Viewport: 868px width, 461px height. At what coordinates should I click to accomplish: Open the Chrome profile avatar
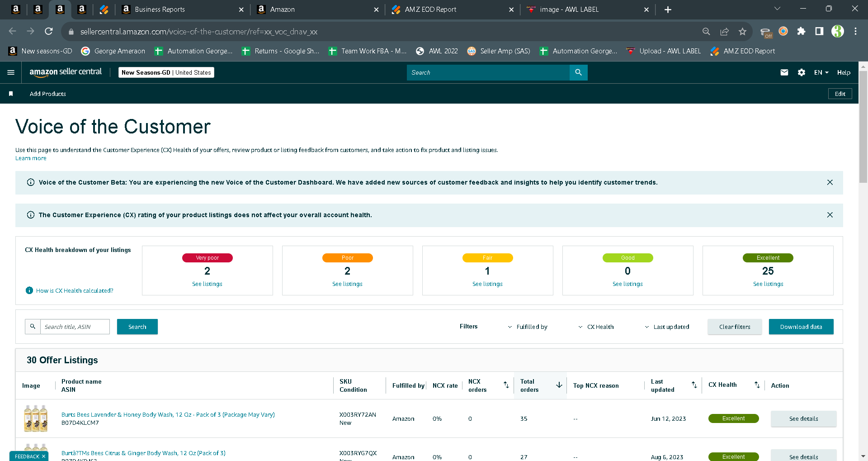click(x=837, y=31)
